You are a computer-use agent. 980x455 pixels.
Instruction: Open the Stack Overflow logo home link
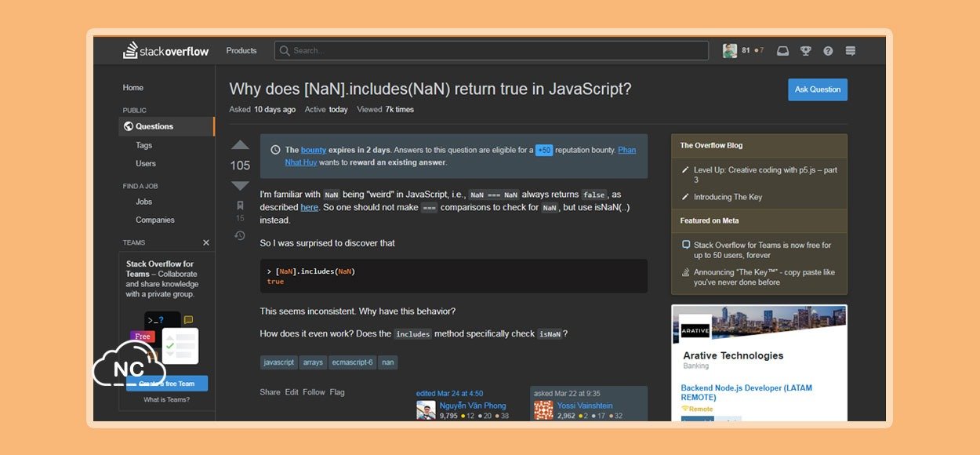(166, 51)
